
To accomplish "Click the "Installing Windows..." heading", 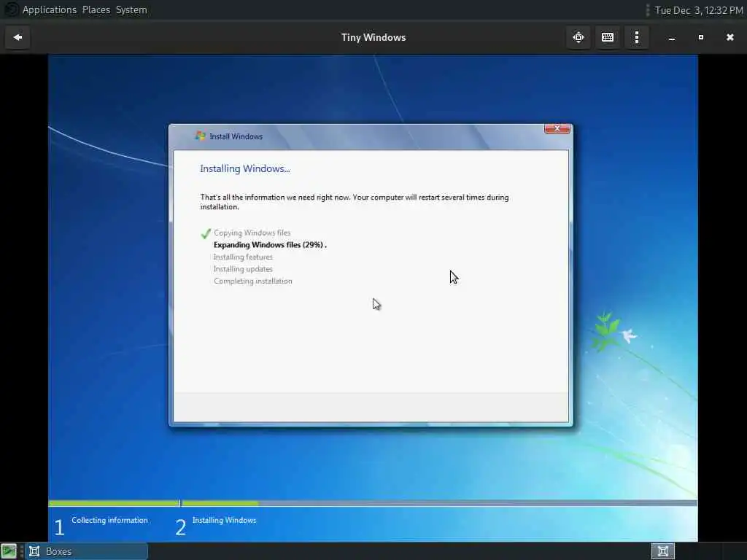I will click(245, 168).
